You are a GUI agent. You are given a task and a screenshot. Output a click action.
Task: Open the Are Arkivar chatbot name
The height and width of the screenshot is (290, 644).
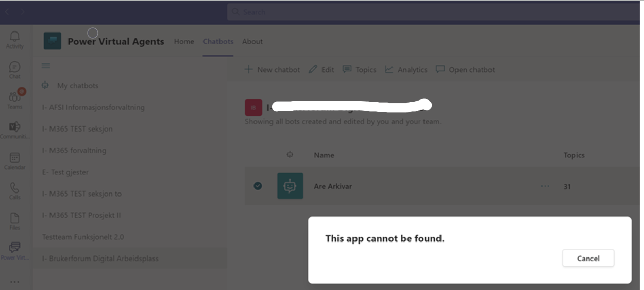(x=333, y=186)
